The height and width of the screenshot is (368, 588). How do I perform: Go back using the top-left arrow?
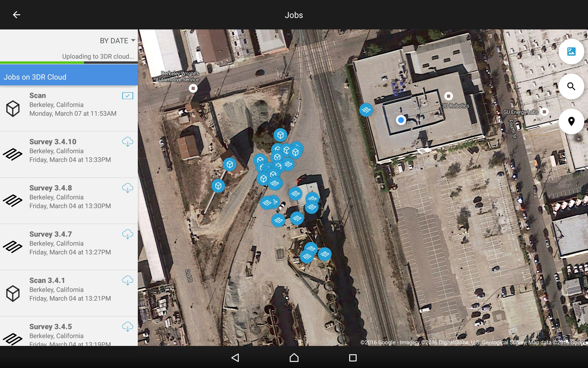click(x=16, y=15)
